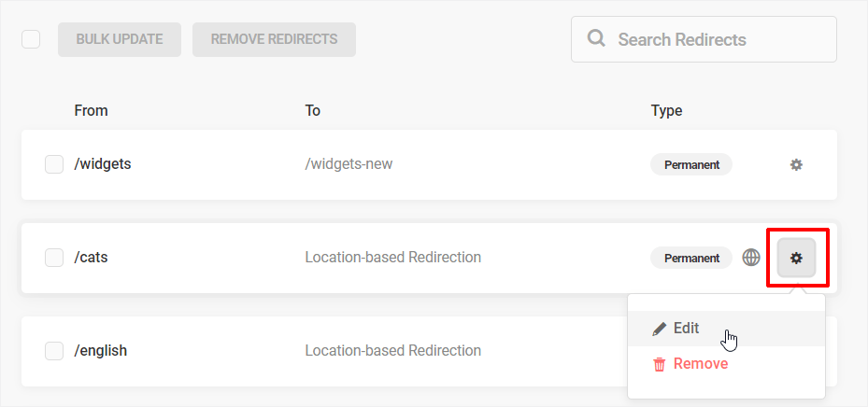Click the /english source path
The width and height of the screenshot is (868, 407).
100,351
